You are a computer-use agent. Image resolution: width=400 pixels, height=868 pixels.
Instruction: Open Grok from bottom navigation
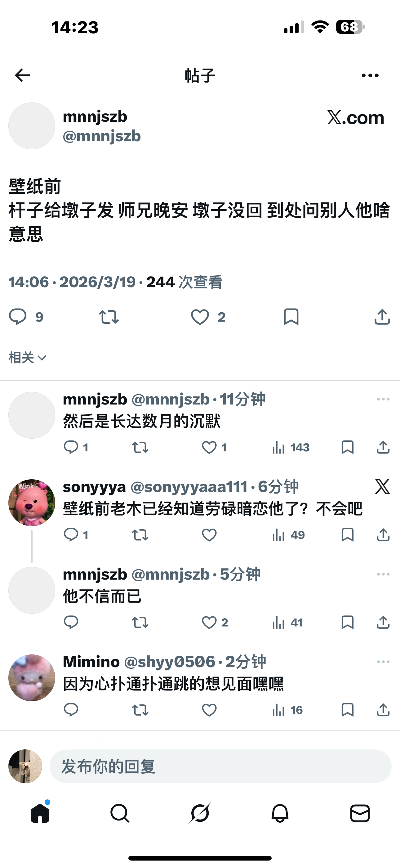[200, 813]
